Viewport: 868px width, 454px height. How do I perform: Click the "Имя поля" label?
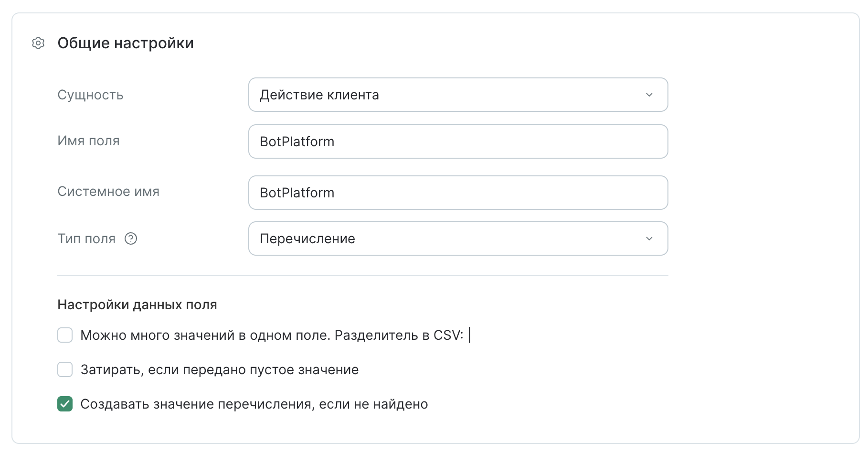coord(89,141)
